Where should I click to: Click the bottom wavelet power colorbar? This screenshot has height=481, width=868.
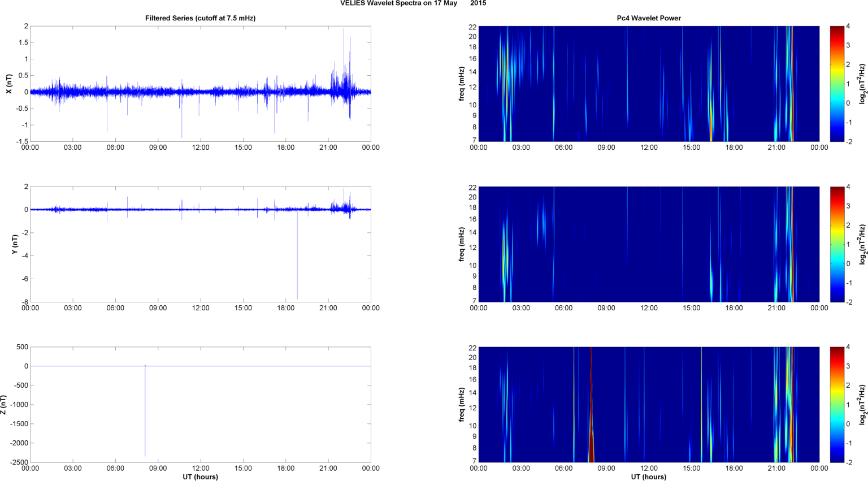click(837, 405)
